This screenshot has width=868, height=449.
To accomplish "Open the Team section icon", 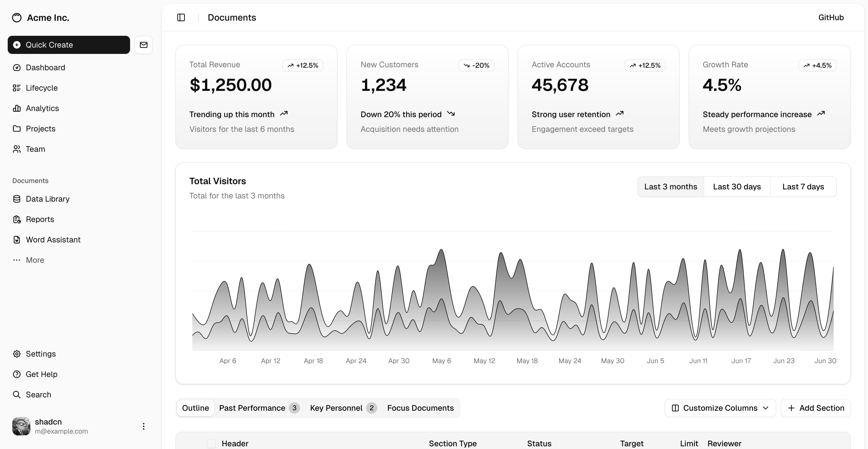I will [17, 149].
